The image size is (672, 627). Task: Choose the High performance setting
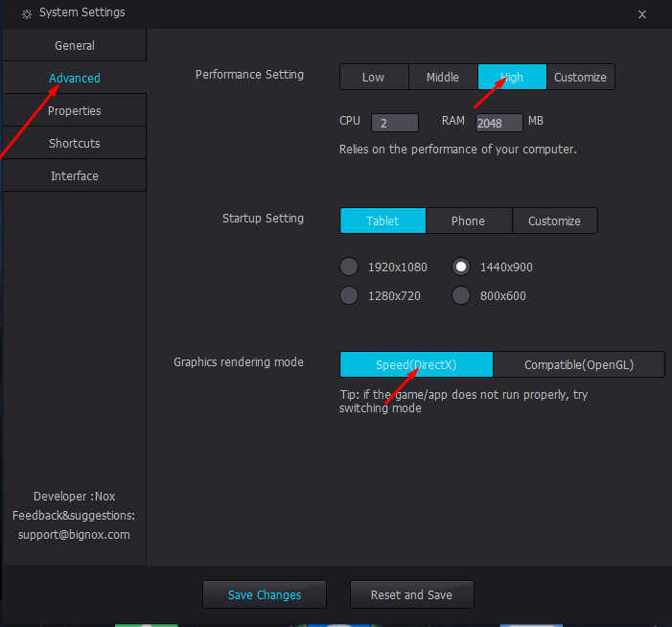tap(512, 77)
